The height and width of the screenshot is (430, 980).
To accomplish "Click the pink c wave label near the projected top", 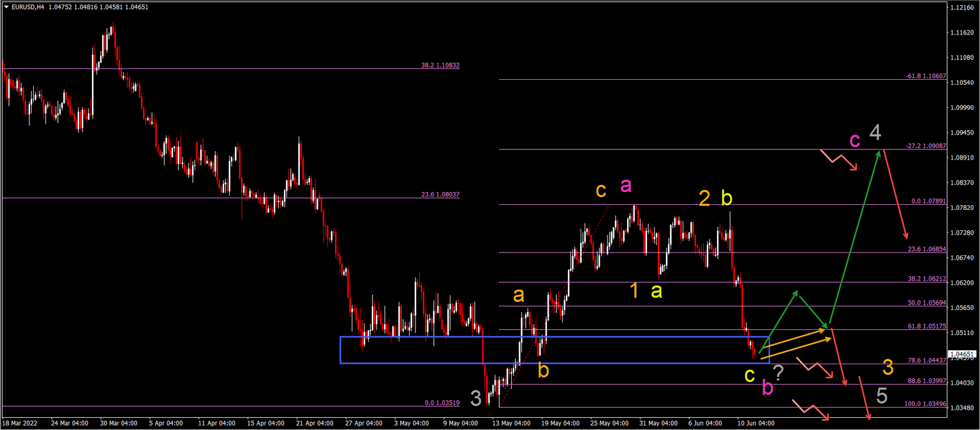I will 856,141.
